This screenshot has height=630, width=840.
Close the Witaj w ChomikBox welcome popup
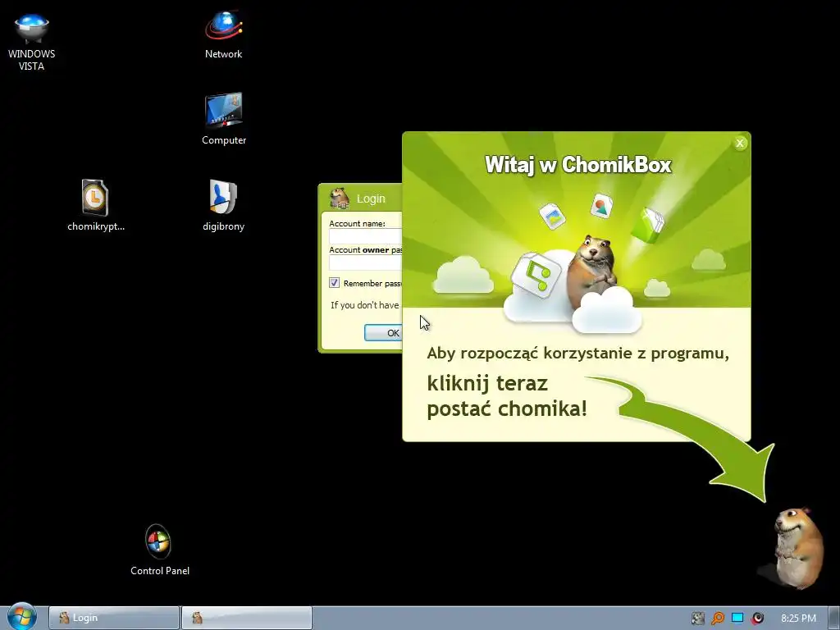coord(740,143)
